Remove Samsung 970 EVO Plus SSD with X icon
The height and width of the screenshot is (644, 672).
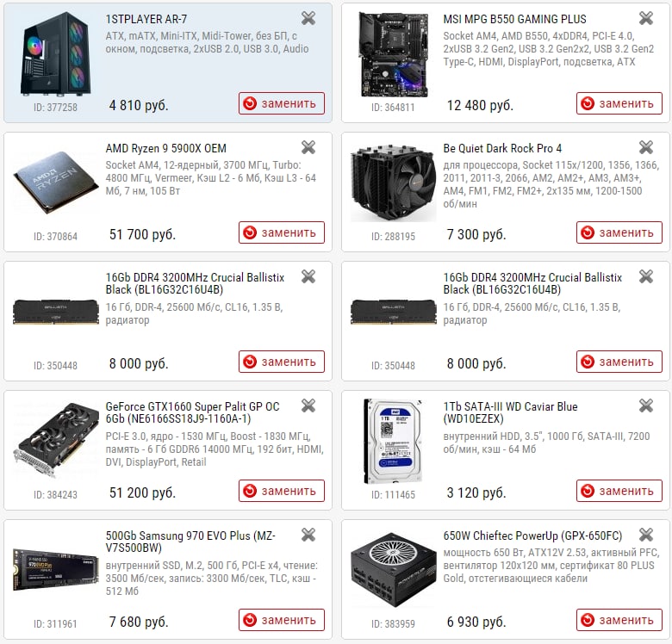point(308,535)
